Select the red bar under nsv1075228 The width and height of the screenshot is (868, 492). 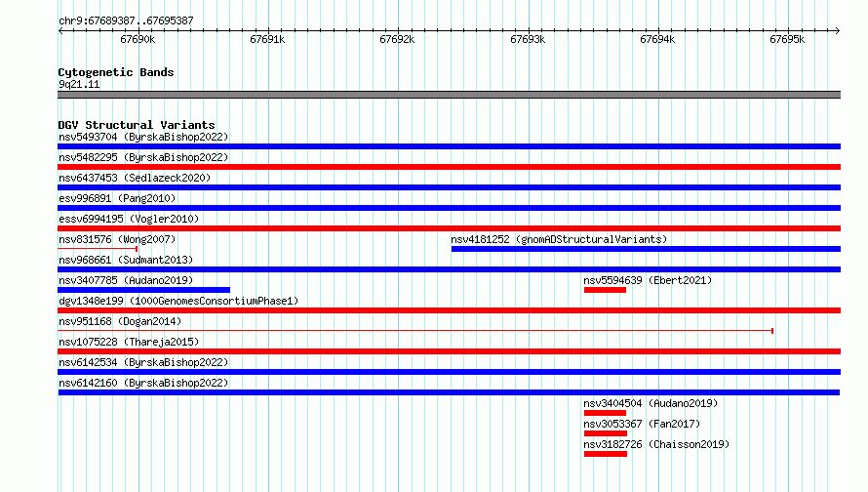click(x=449, y=351)
